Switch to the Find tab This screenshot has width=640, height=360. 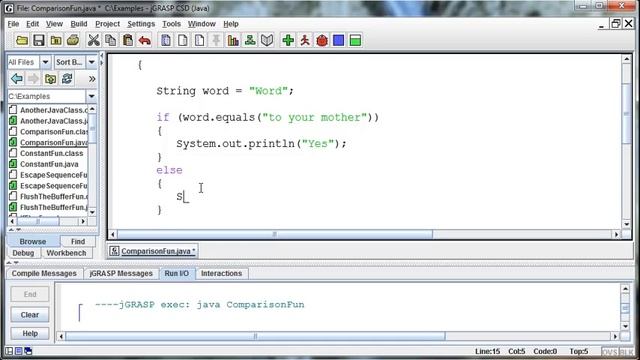pos(78,242)
